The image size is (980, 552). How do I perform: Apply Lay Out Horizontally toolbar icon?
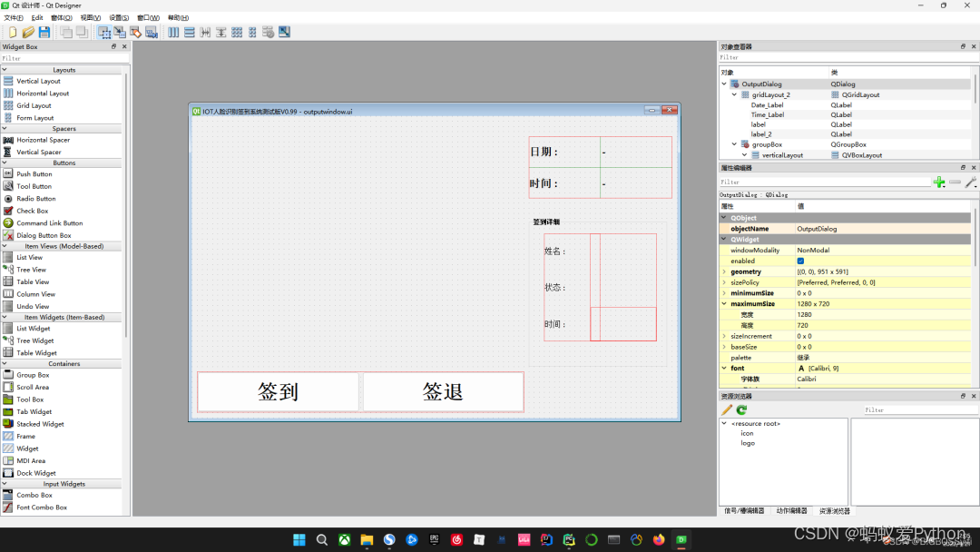pos(173,32)
